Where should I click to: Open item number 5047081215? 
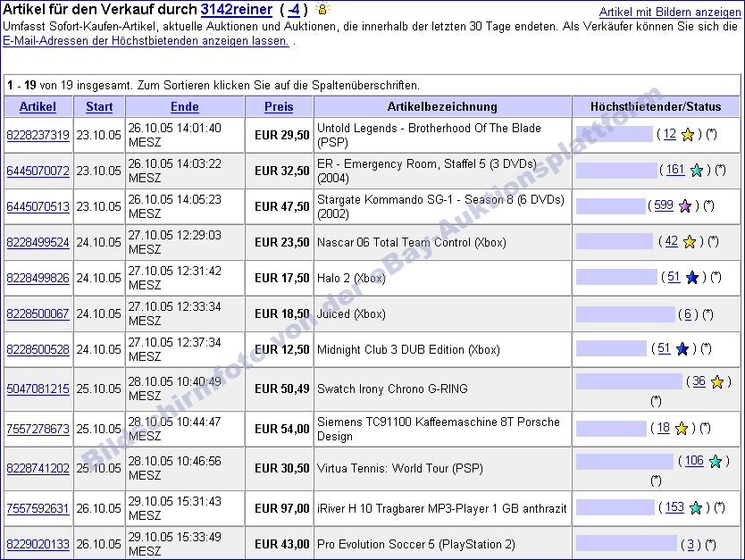[x=38, y=389]
